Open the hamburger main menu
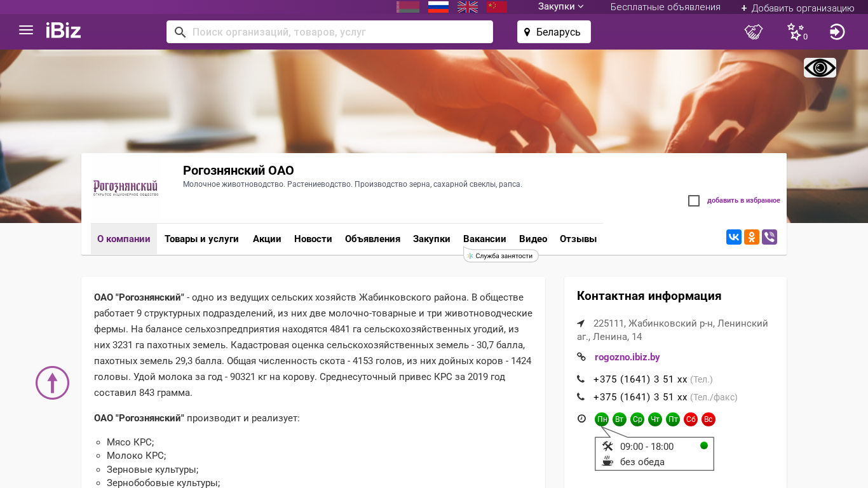868x488 pixels. (x=26, y=30)
